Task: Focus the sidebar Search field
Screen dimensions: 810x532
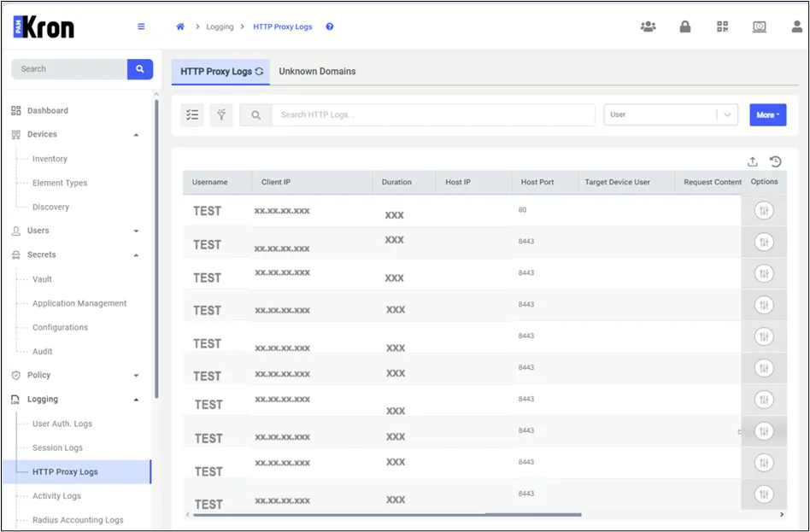Action: 70,68
